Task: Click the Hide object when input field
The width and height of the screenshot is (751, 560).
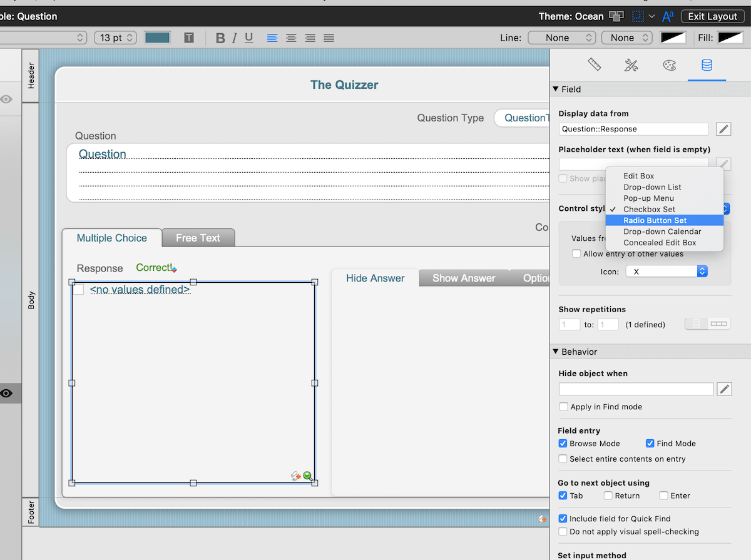Action: coord(636,389)
